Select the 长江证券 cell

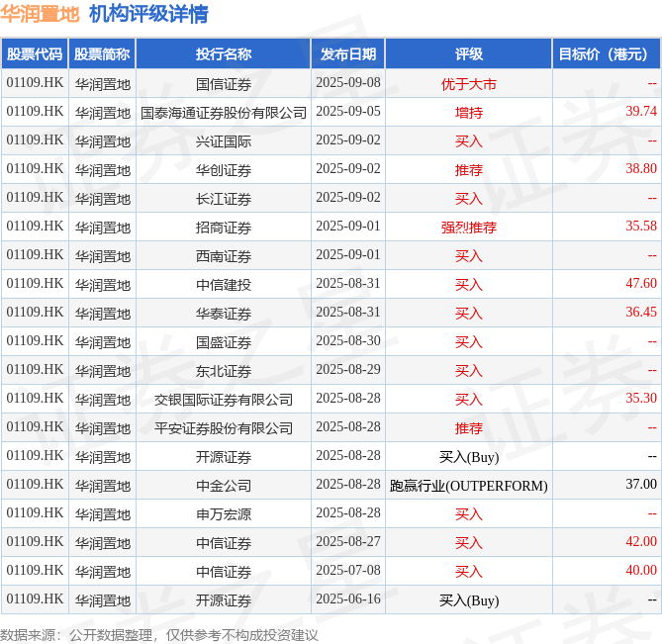click(224, 199)
